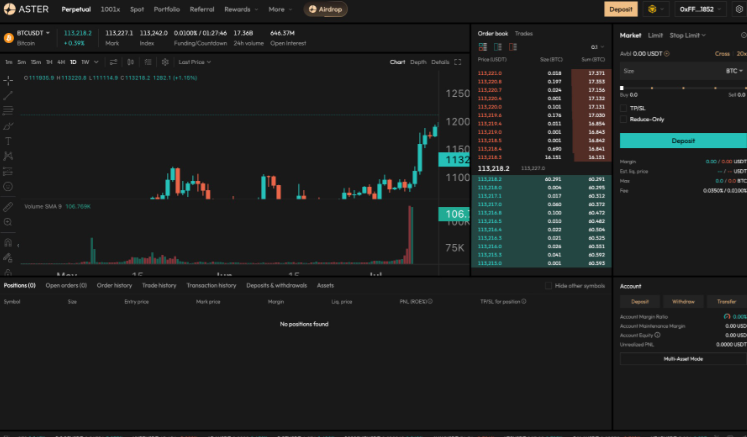Open the global settings gear icon
747x437 pixels.
739,9
